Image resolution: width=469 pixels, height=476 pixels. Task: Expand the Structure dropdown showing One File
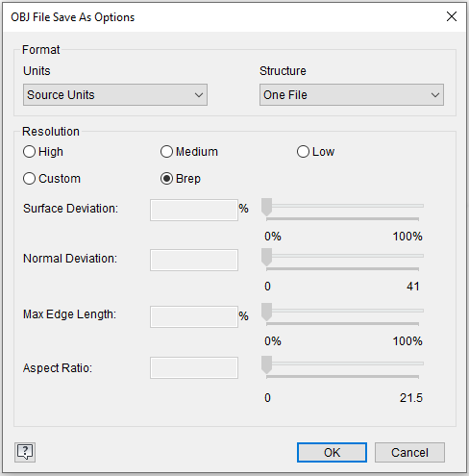[352, 95]
